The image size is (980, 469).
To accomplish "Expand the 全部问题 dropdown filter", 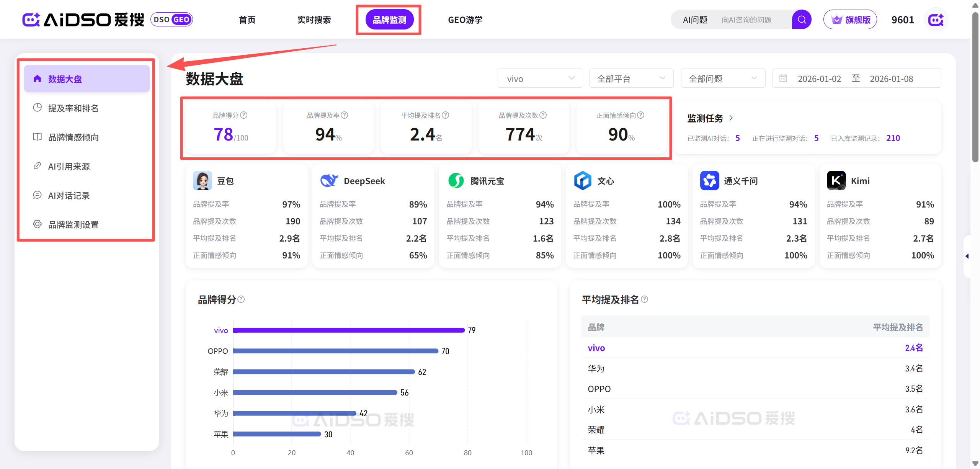I will 723,78.
